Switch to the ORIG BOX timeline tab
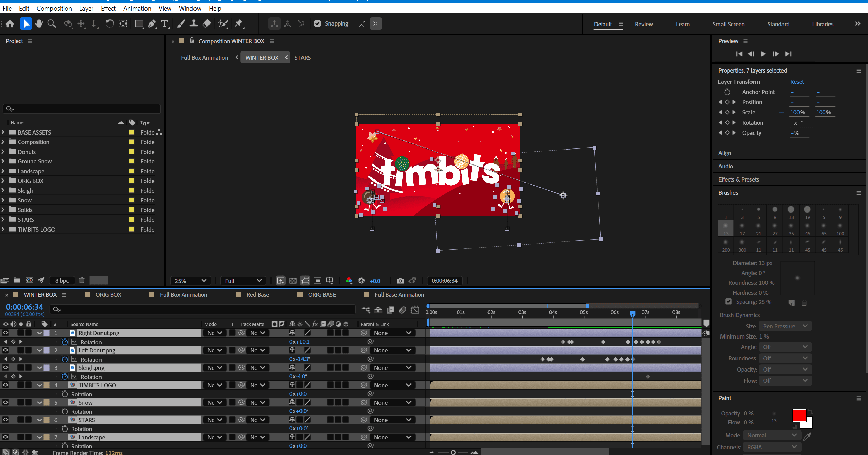 pyautogui.click(x=108, y=295)
